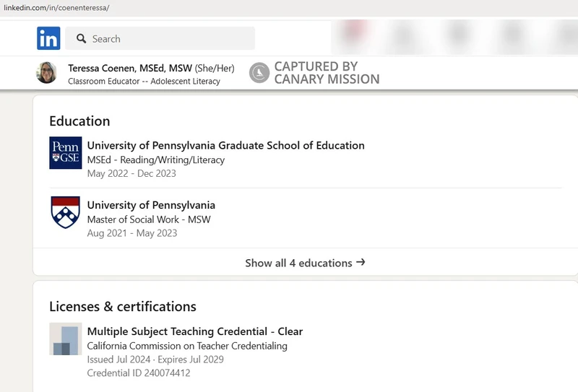Viewport: 578px width, 392px height.
Task: Open University of Pennsylvania Graduate School of Education
Action: pos(225,145)
